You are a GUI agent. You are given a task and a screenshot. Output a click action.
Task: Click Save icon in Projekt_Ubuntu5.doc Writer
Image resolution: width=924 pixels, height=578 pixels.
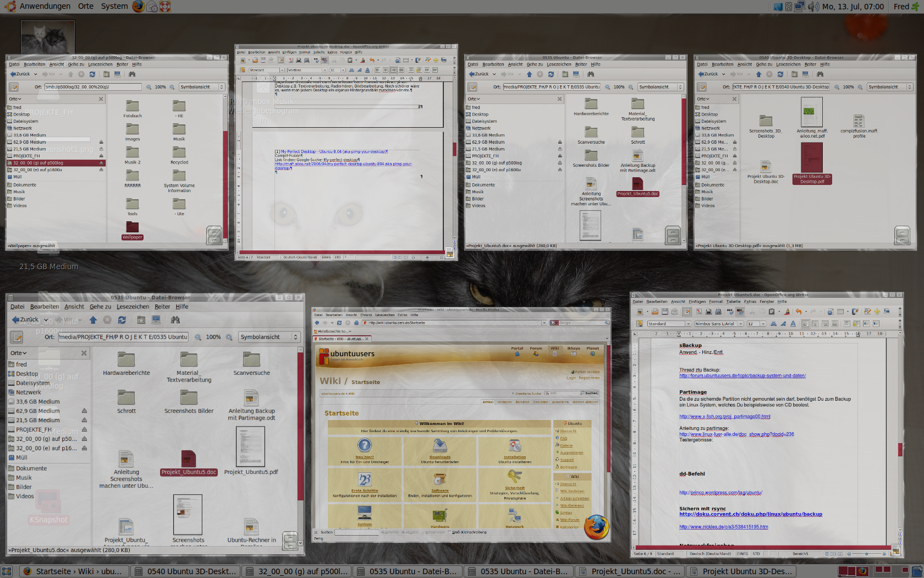tap(665, 312)
